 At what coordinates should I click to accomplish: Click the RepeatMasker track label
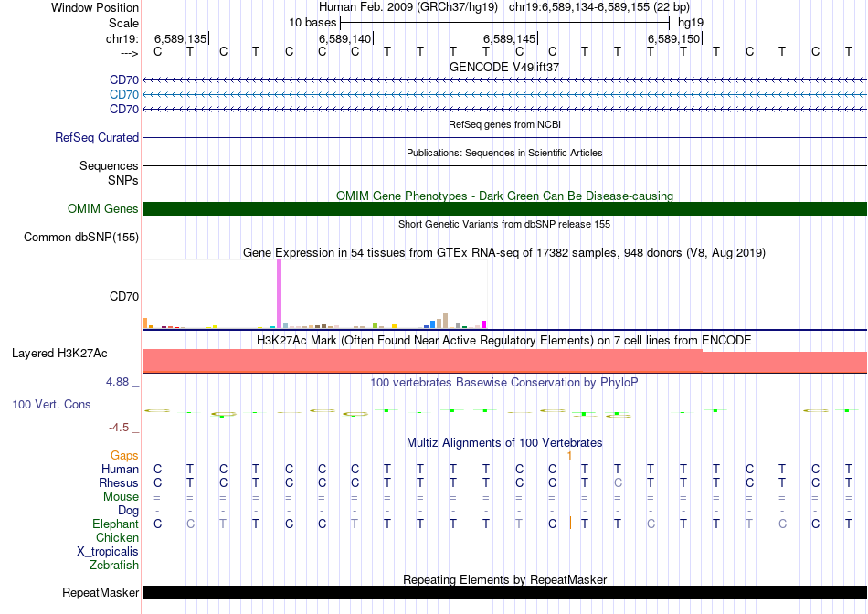(x=100, y=593)
